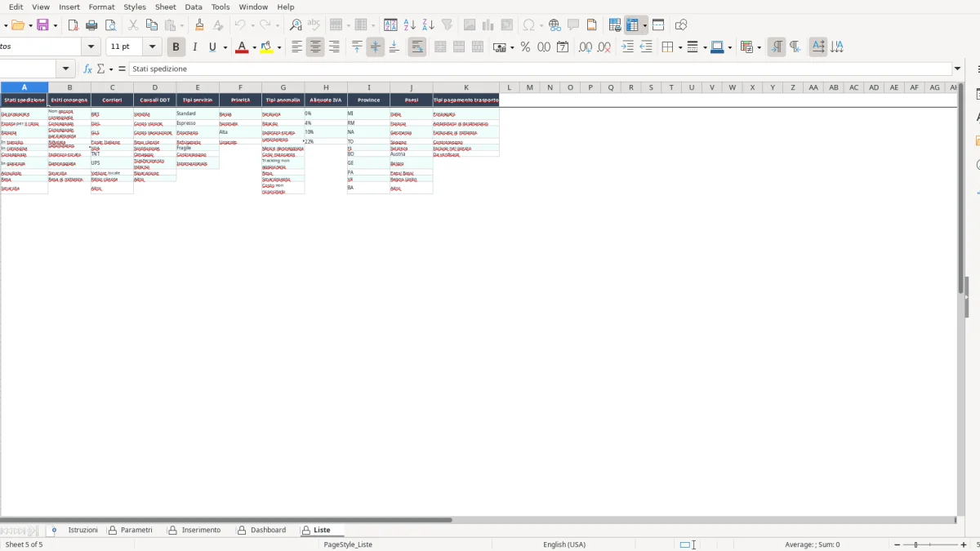Decrease cell indent
This screenshot has height=551, width=980.
tap(646, 47)
